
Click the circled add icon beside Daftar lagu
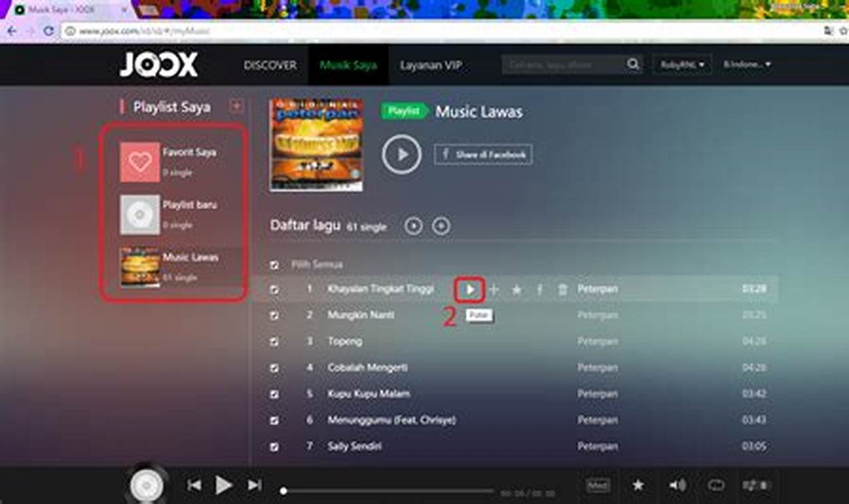tap(441, 226)
